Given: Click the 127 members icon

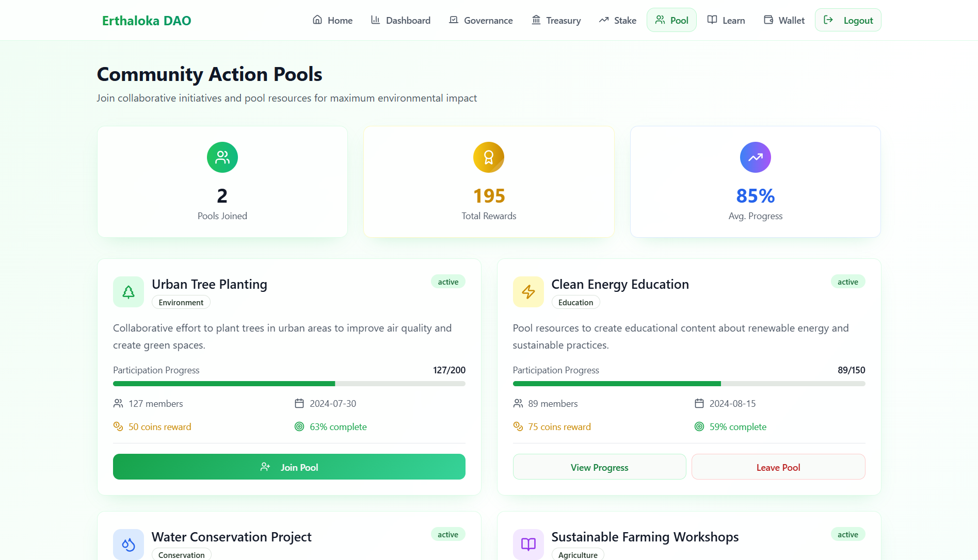Looking at the screenshot, I should (x=118, y=403).
